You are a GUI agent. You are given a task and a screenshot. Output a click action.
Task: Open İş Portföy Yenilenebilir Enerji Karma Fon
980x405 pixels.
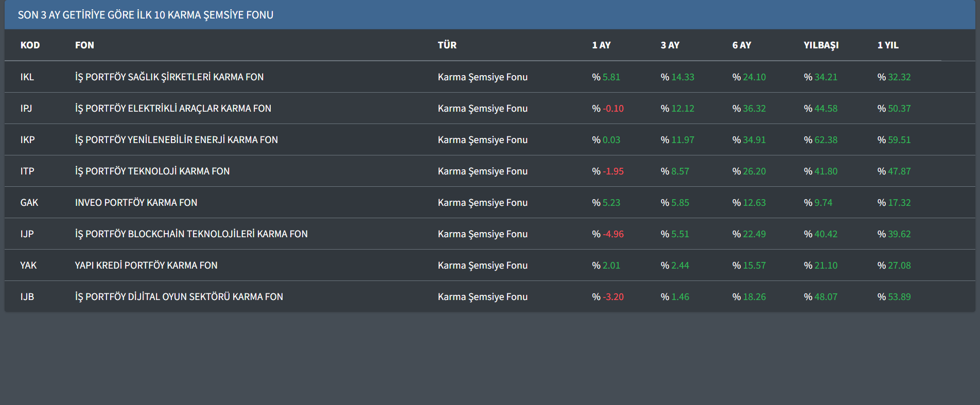tap(176, 140)
